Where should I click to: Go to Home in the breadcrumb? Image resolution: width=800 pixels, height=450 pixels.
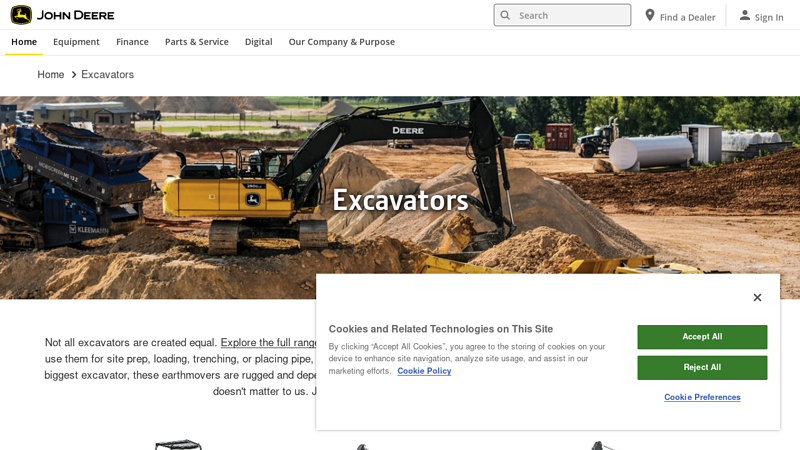51,74
